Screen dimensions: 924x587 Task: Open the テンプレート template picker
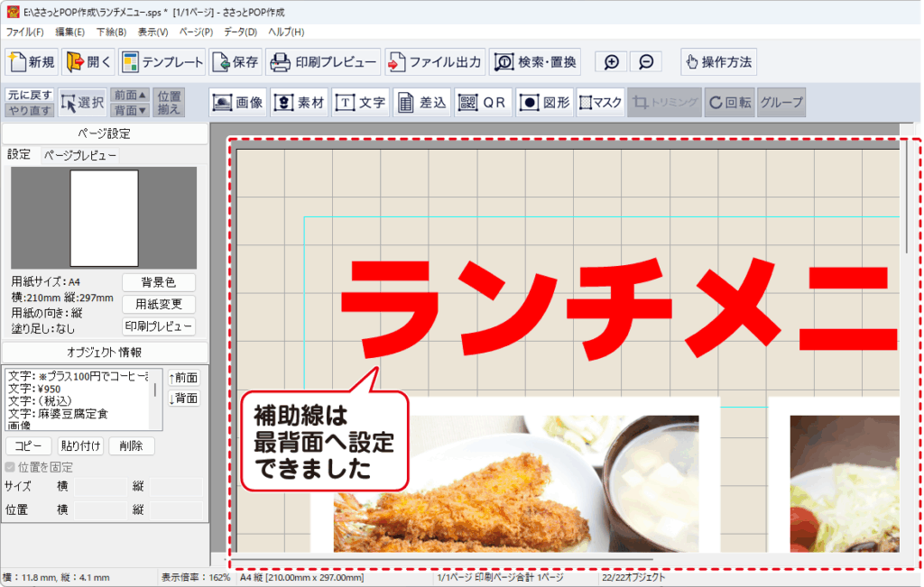(x=162, y=62)
